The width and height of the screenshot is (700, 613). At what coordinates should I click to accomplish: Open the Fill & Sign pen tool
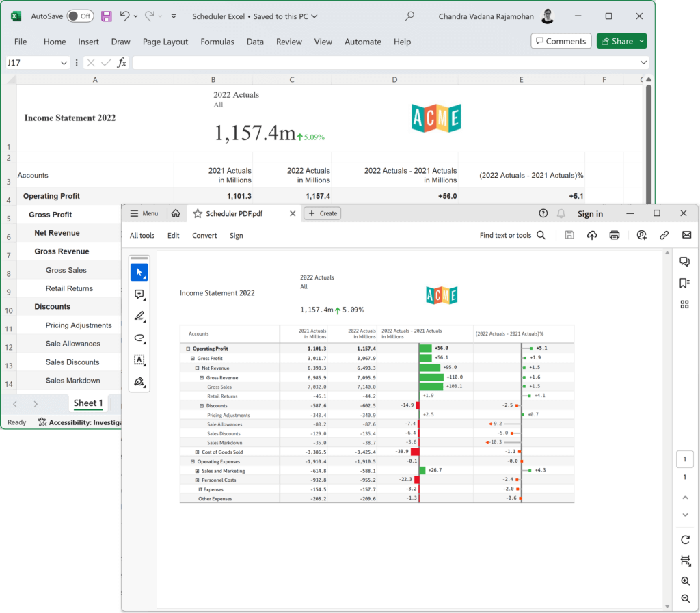139,382
